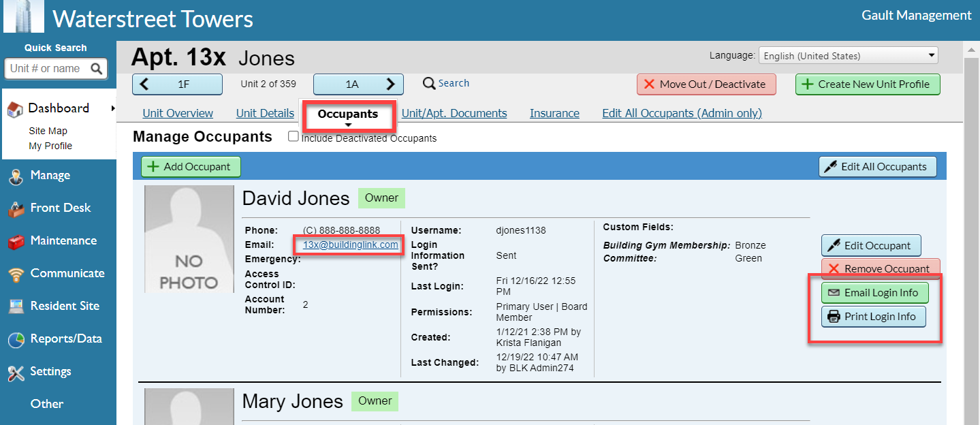Open the Occupants tab dropdown arrow
The width and height of the screenshot is (980, 425).
point(348,125)
